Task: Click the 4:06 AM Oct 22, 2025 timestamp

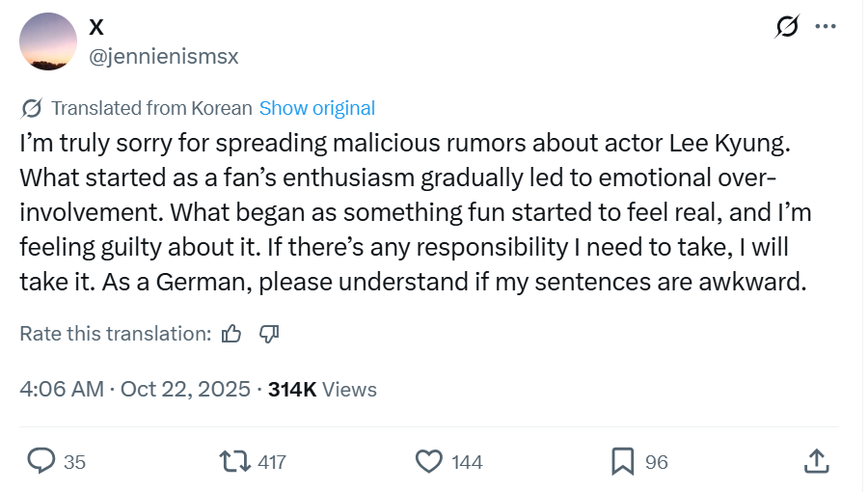Action: [x=135, y=390]
